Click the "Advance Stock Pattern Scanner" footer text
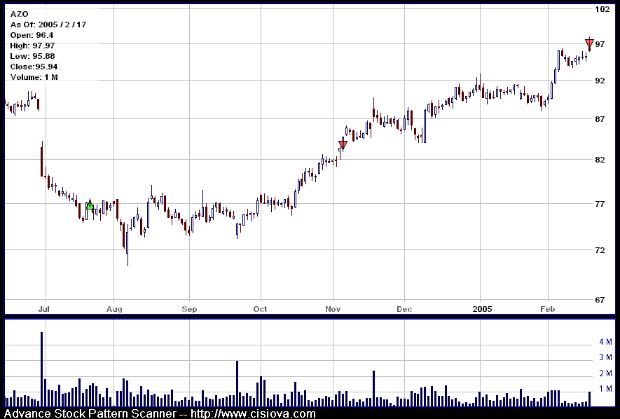 [90, 414]
